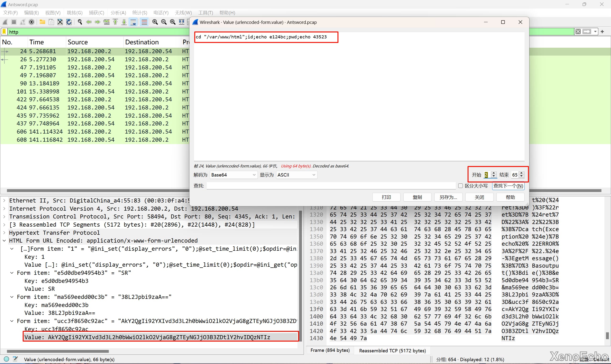Open a capture file via folder icon

pos(42,22)
